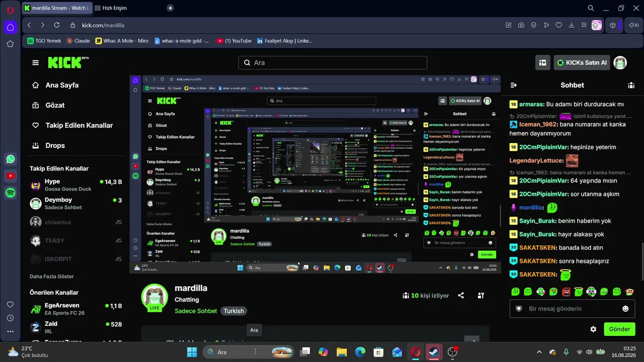Show hidden system tray icons

pos(539,352)
